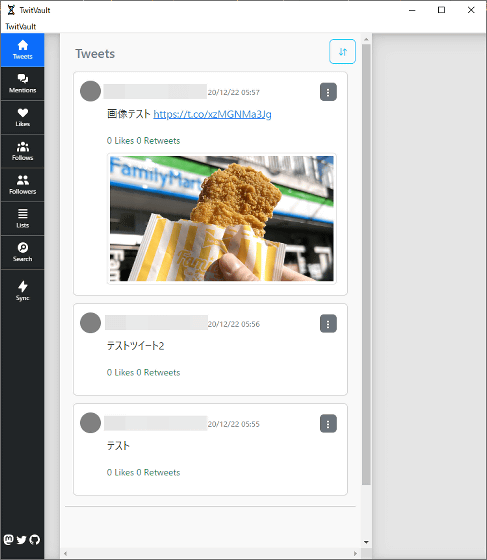The height and width of the screenshot is (560, 487).
Task: Open the t.co/xzMGNMa3Jg link
Action: [212, 114]
